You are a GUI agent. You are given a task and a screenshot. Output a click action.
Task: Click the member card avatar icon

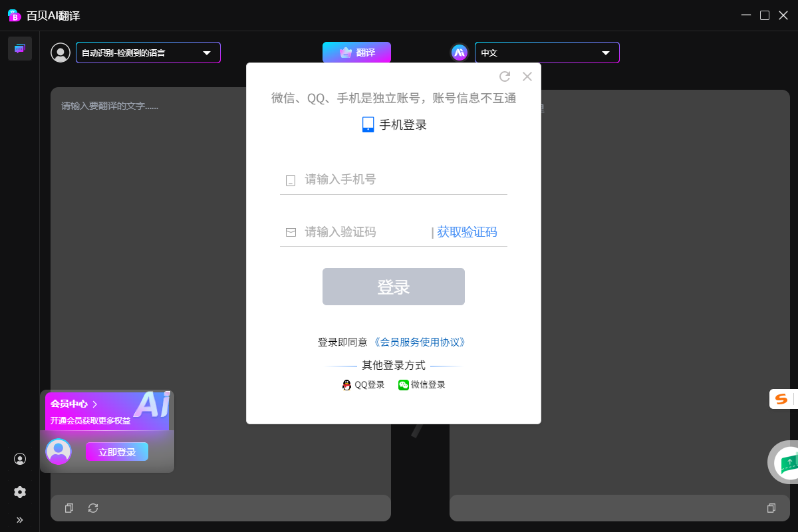click(x=59, y=452)
